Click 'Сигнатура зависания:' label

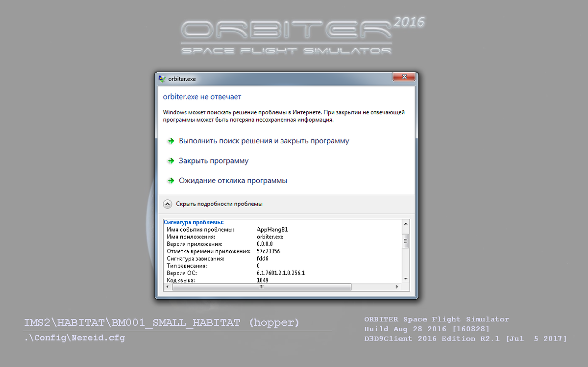click(x=196, y=259)
